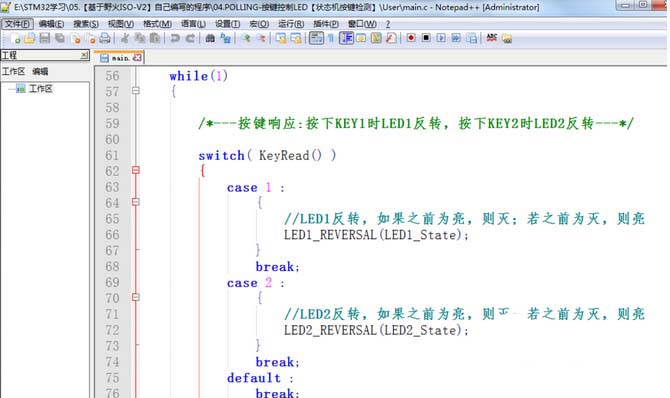Close the main.c tab with red X
Screen dimensions: 670x398
coord(137,58)
